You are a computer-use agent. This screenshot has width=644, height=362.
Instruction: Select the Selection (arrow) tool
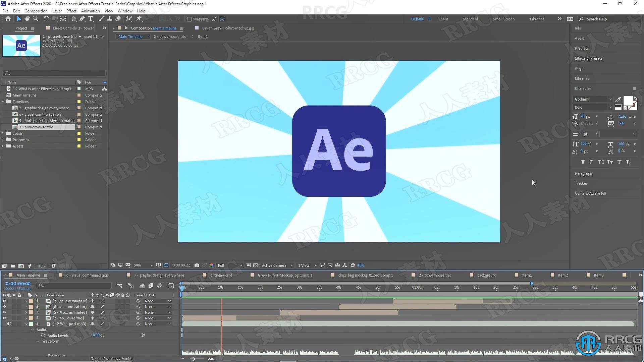pyautogui.click(x=18, y=19)
